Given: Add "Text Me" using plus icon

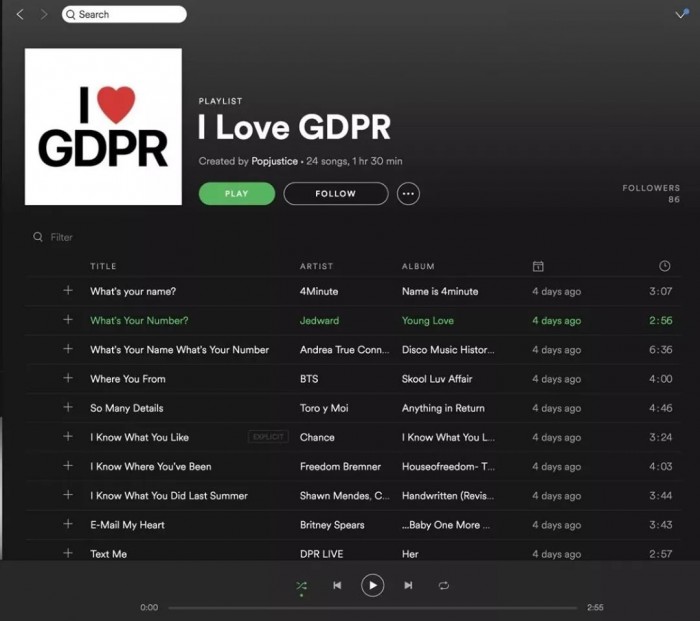Looking at the screenshot, I should (x=68, y=553).
